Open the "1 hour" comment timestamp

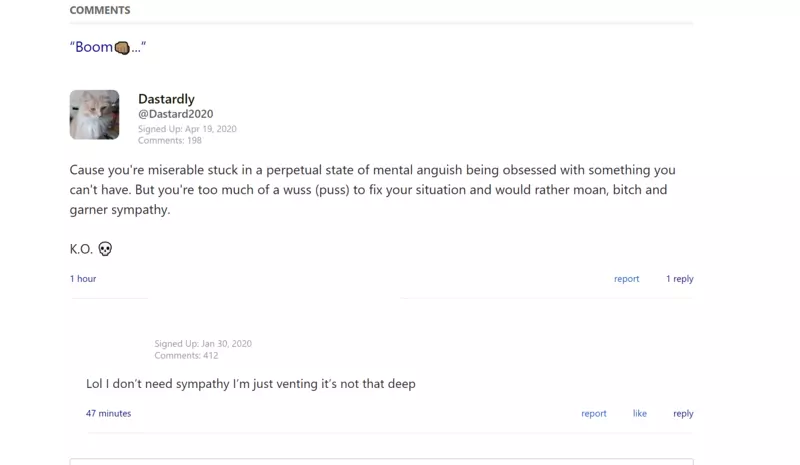point(83,279)
